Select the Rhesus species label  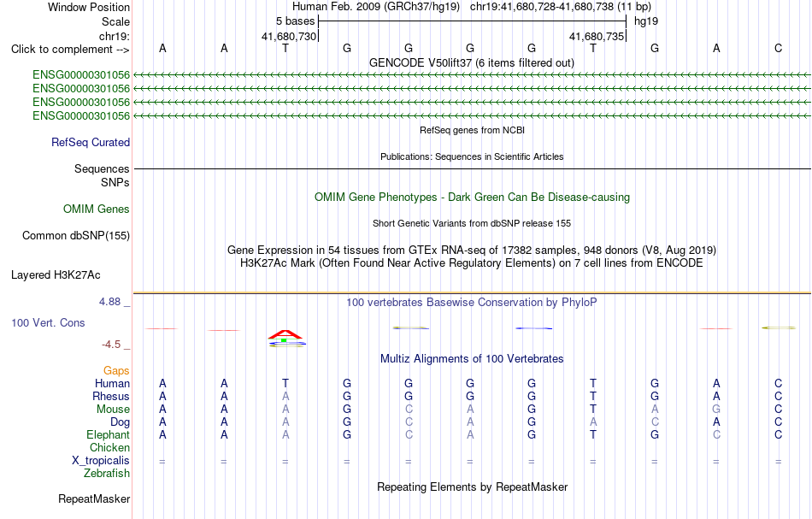(111, 397)
